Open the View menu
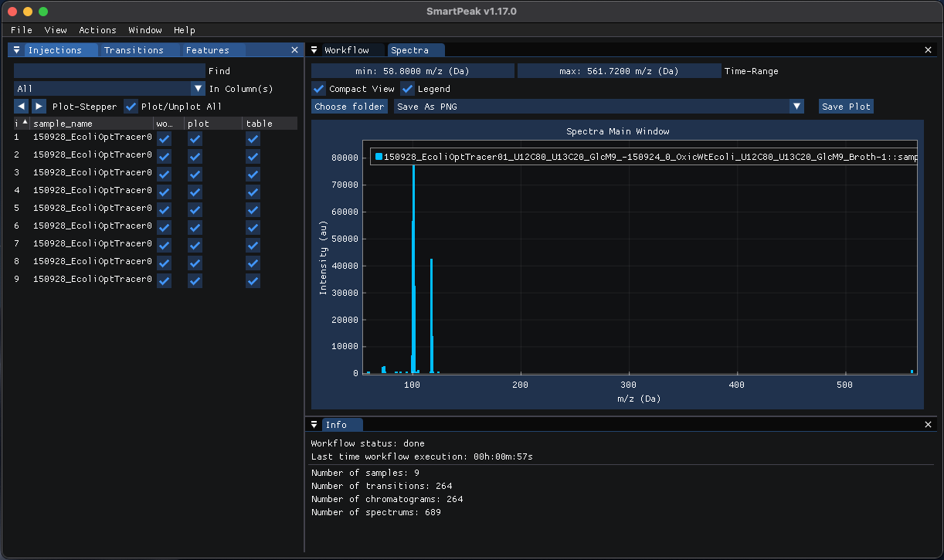 click(56, 30)
